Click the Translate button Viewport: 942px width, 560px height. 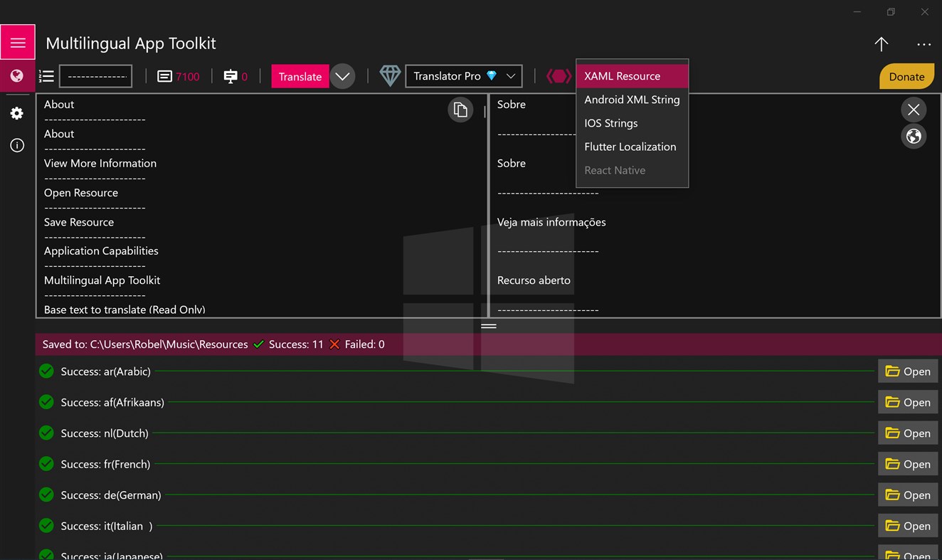(300, 76)
